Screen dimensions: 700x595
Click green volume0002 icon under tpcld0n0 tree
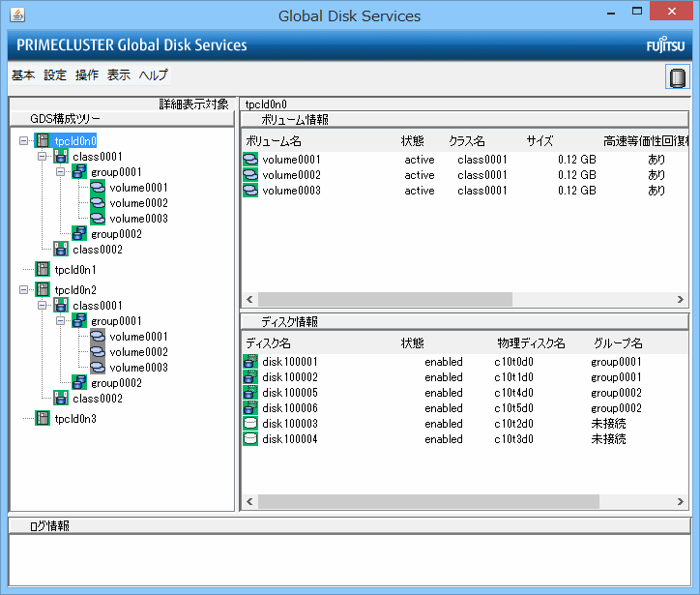[x=98, y=203]
